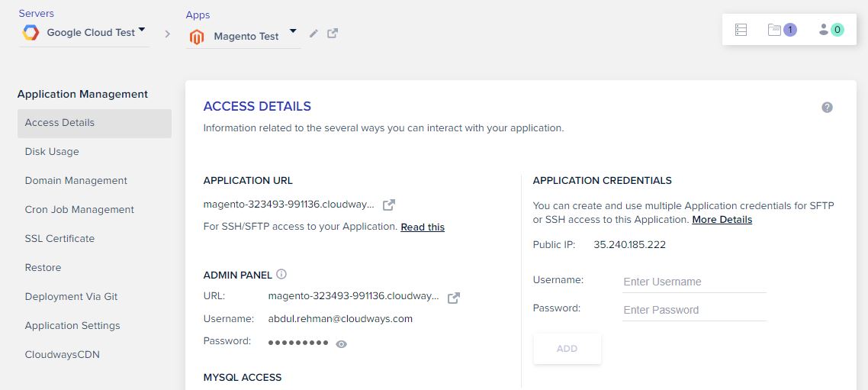Click the admin panel URL text
Image resolution: width=868 pixels, height=390 pixels.
(x=353, y=296)
